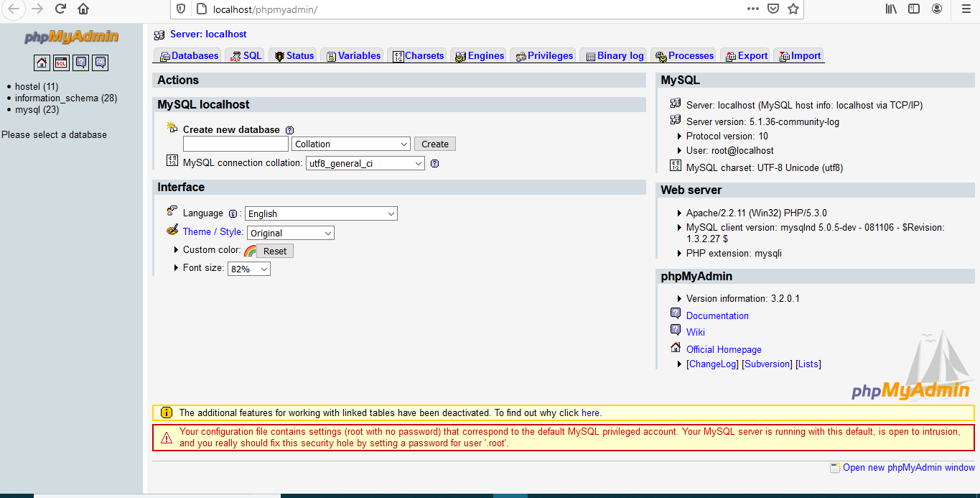Click the help icon after the connection collation dropdown

pyautogui.click(x=434, y=163)
